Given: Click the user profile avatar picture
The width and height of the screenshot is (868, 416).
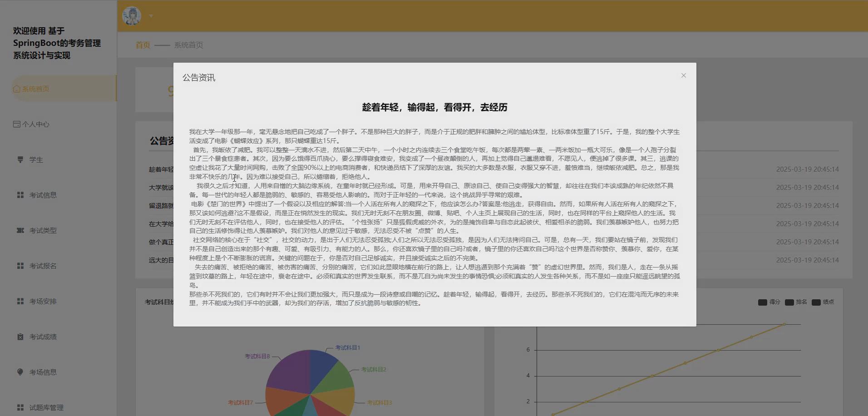Looking at the screenshot, I should (131, 15).
